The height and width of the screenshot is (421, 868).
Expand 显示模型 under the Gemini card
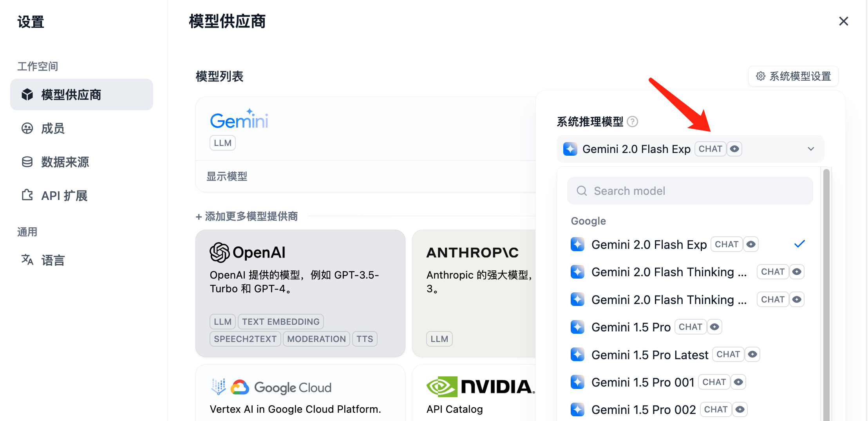tap(227, 176)
